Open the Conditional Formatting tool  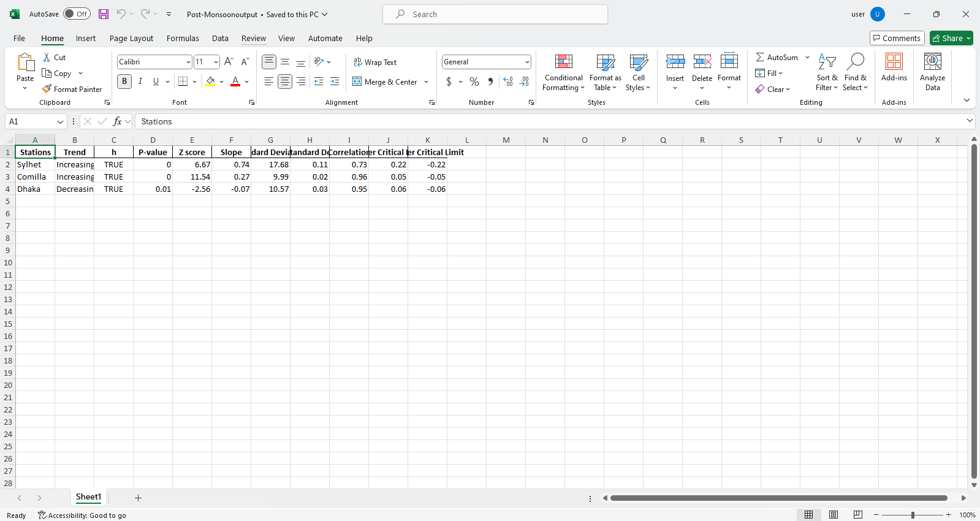pos(563,72)
